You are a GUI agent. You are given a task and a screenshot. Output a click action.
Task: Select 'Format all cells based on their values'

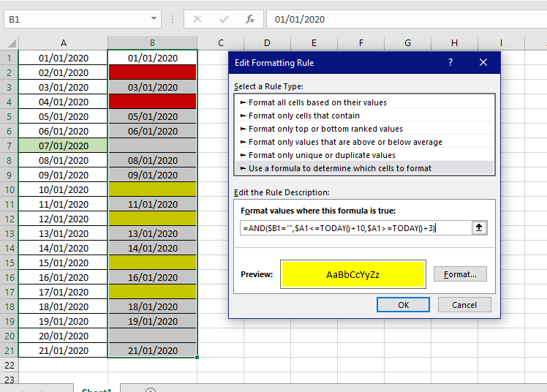(x=365, y=102)
